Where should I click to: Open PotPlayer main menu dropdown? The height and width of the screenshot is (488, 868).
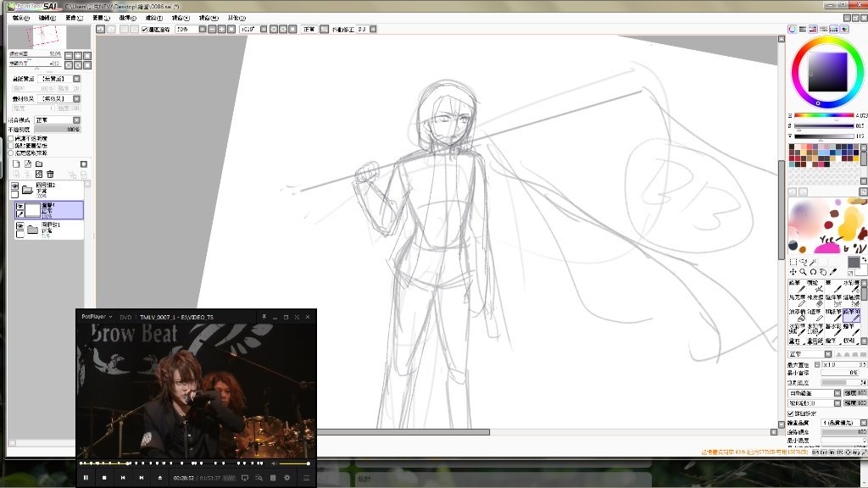(97, 317)
